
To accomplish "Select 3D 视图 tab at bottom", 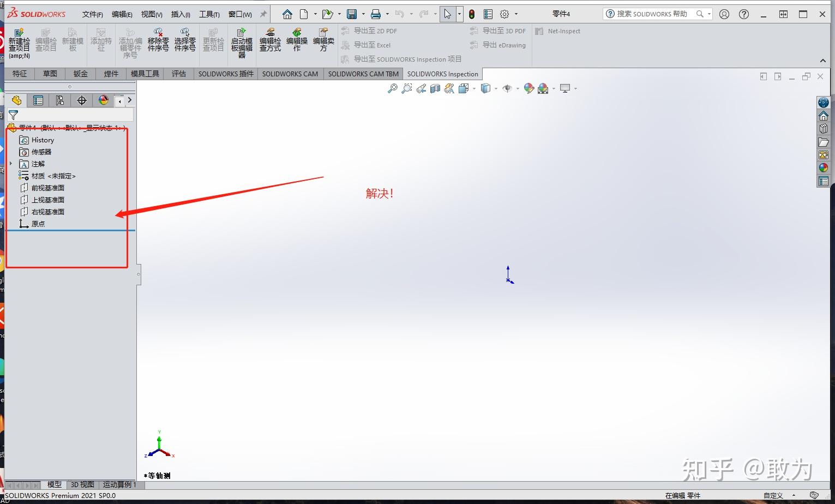I will (82, 484).
